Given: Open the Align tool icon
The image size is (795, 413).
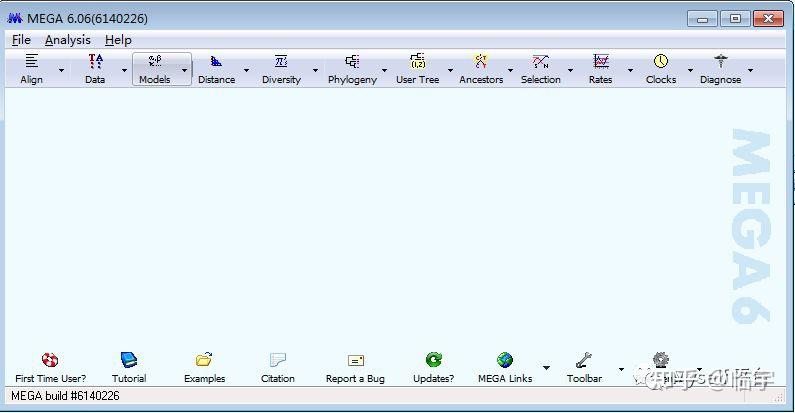Looking at the screenshot, I should 31,61.
